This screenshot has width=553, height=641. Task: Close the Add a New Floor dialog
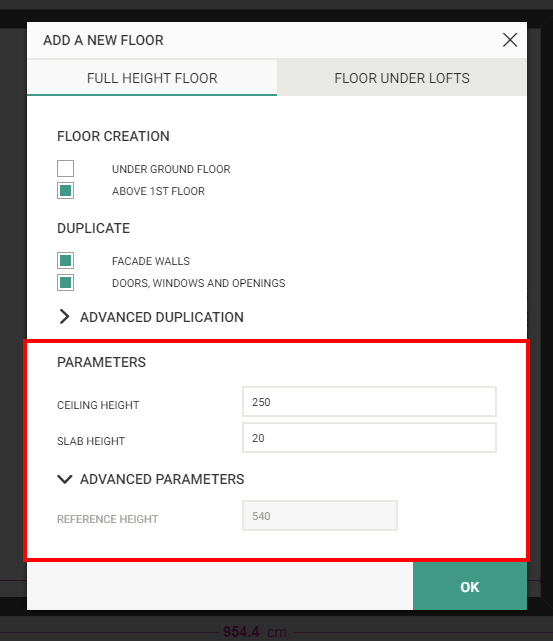tap(510, 40)
